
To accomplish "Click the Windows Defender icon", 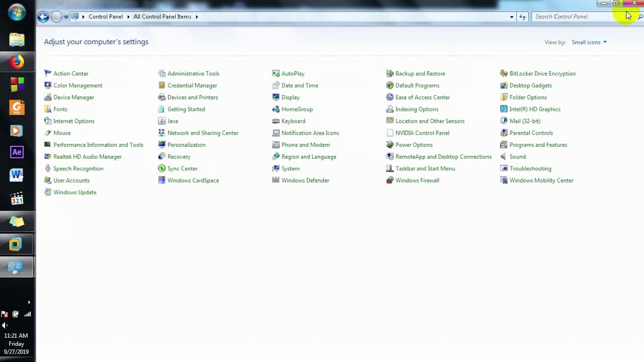I will [276, 180].
